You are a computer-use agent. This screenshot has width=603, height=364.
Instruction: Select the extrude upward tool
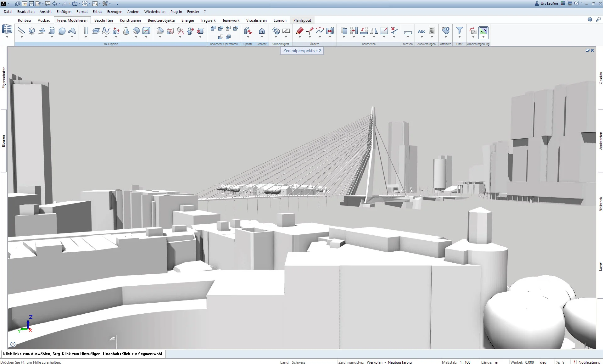click(116, 31)
